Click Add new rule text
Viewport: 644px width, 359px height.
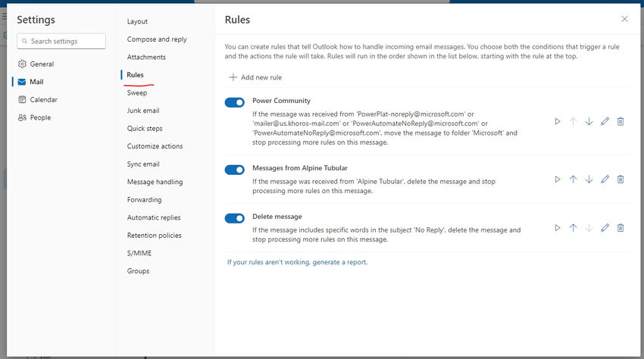pyautogui.click(x=261, y=77)
